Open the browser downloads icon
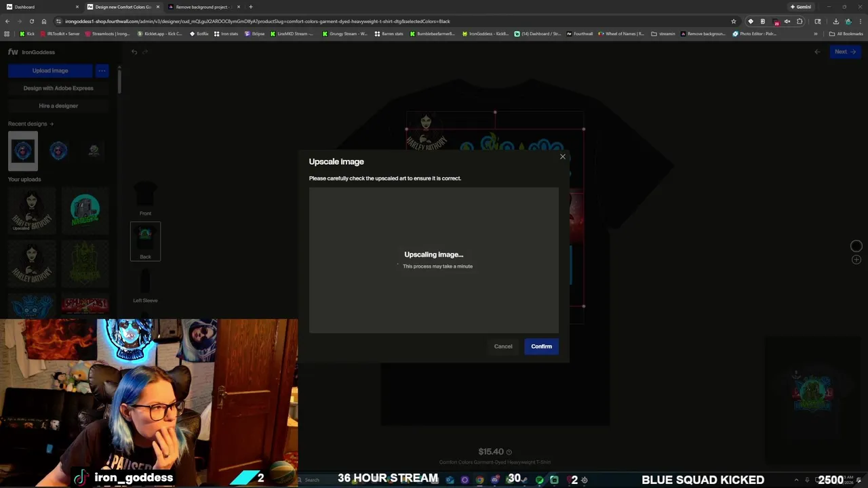The width and height of the screenshot is (868, 488). point(835,21)
